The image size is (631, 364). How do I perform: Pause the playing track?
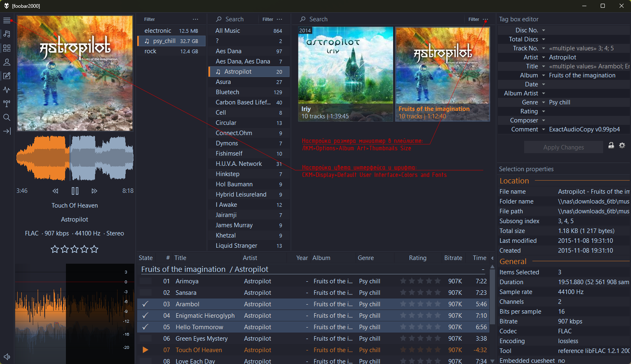[75, 191]
